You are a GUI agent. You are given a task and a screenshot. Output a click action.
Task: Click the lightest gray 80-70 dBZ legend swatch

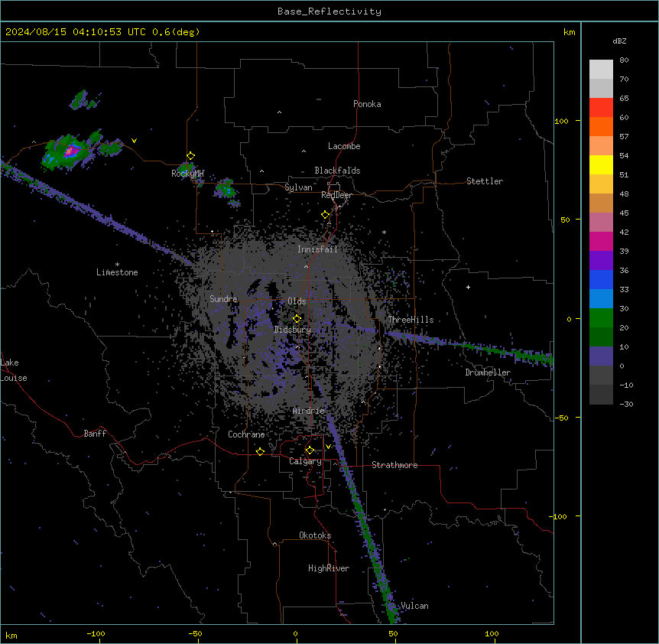(601, 70)
